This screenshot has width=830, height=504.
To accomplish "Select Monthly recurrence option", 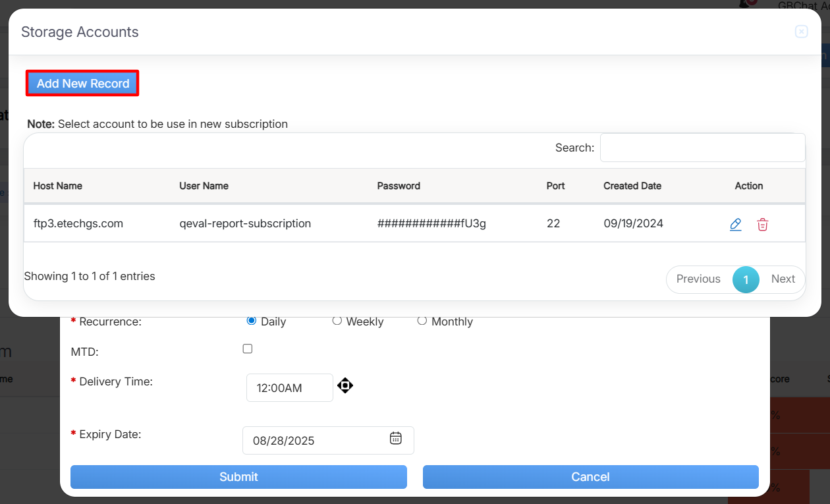I will coord(422,321).
